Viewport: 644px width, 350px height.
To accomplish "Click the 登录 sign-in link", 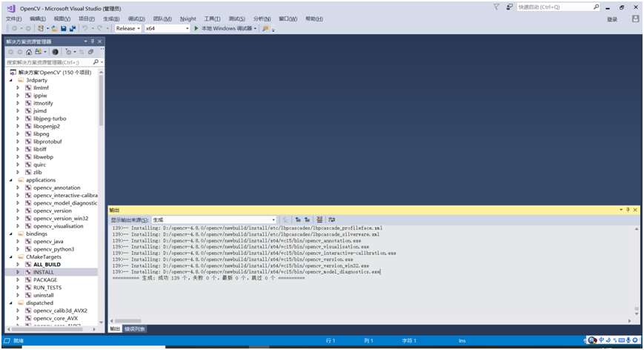I will coord(612,19).
